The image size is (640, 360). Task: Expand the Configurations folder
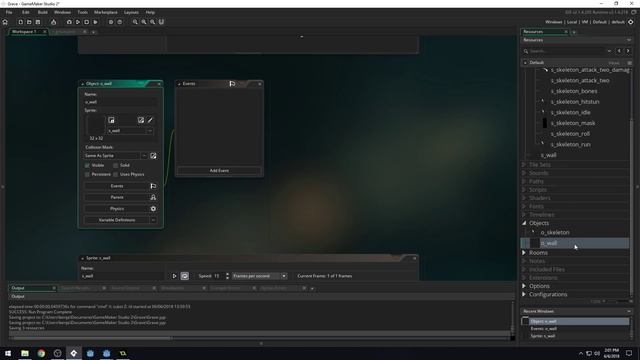[x=524, y=294]
